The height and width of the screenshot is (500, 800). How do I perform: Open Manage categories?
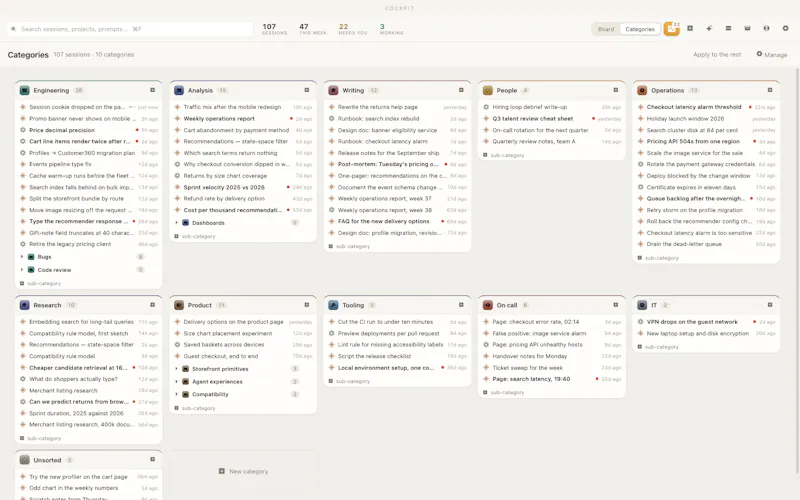pos(771,55)
